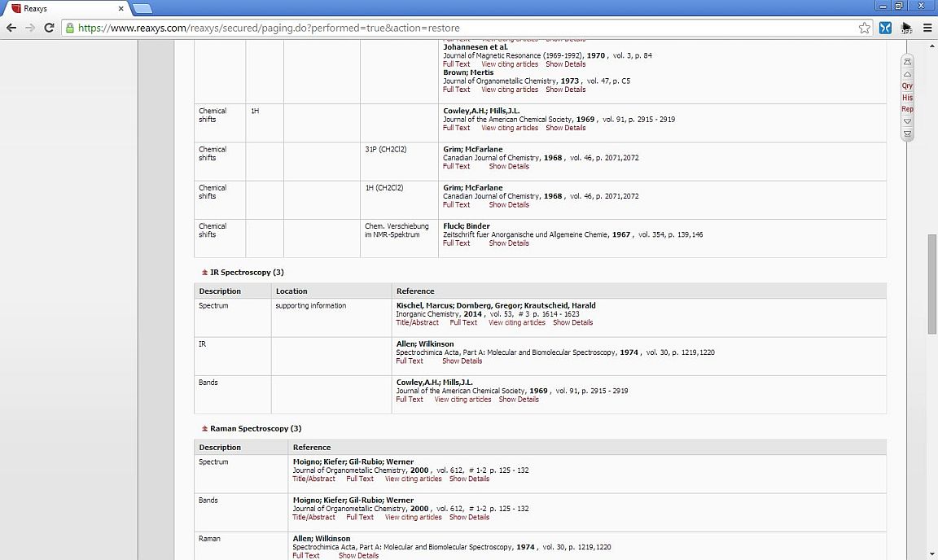Open Full Text for Cowley in 1H shifts row
Screen dimensions: 938x560
click(x=457, y=128)
